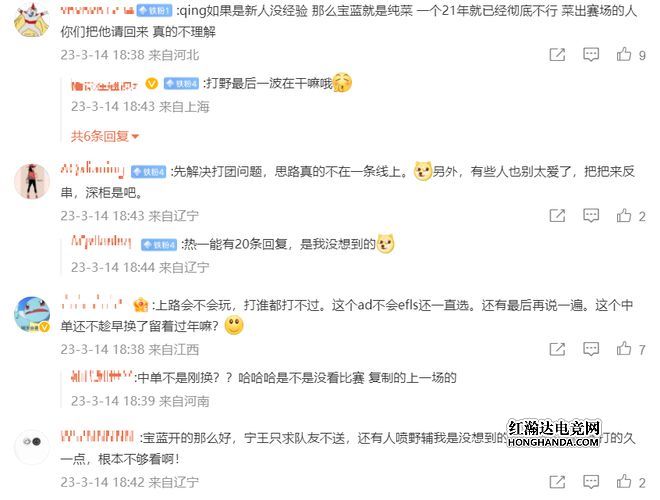This screenshot has width=660, height=500.
Task: Open replies on the 18:38 Hebei comment
Action: click(591, 54)
